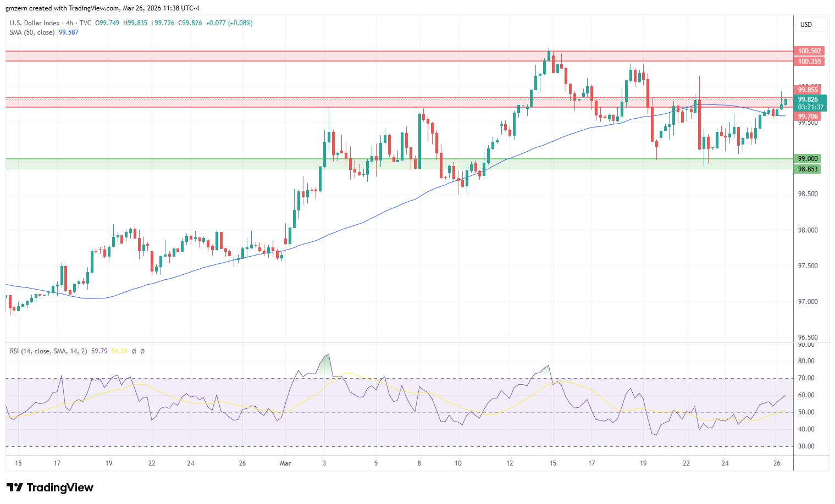Click the high value H99.835
835x504 pixels.
click(135, 23)
